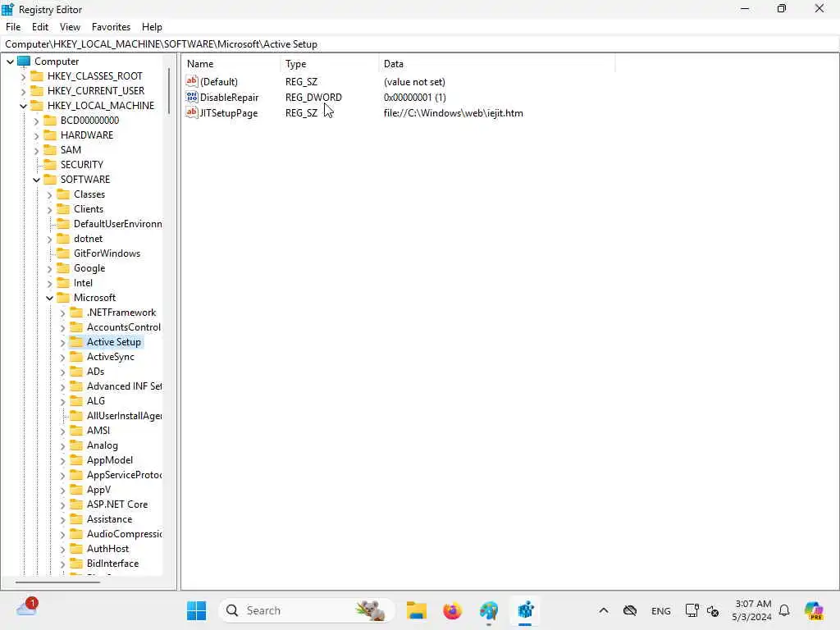Screen dimensions: 840x630
Task: Select the AuthHost key
Action: 107,548
